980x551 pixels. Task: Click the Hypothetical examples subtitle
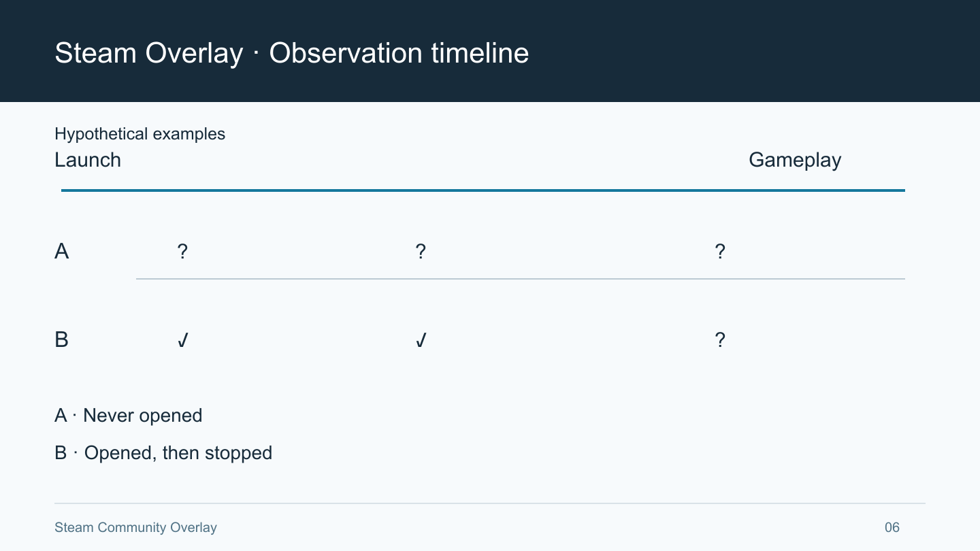pyautogui.click(x=140, y=134)
